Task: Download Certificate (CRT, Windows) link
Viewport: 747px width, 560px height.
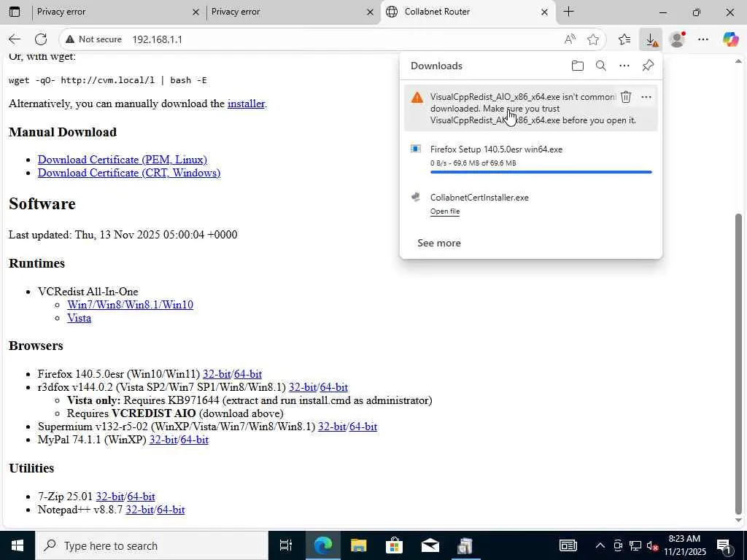Action: pyautogui.click(x=129, y=173)
